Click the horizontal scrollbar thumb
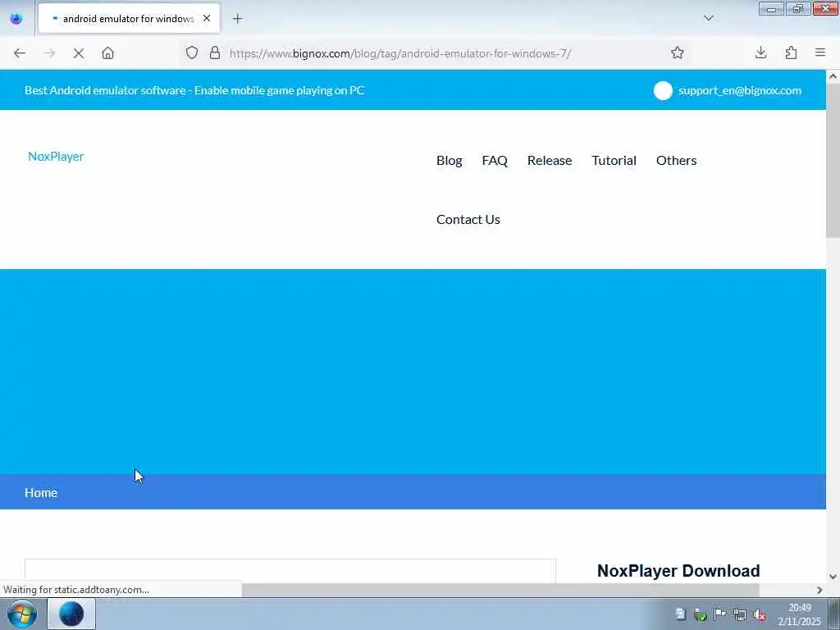This screenshot has height=630, width=840. tap(500, 590)
